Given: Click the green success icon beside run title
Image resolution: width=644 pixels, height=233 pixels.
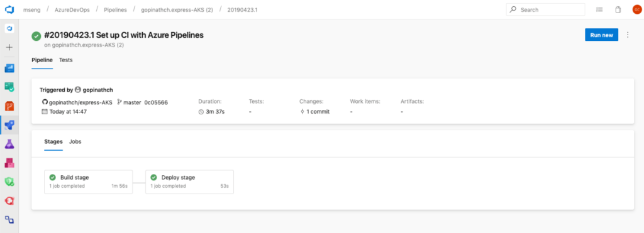Looking at the screenshot, I should [36, 36].
